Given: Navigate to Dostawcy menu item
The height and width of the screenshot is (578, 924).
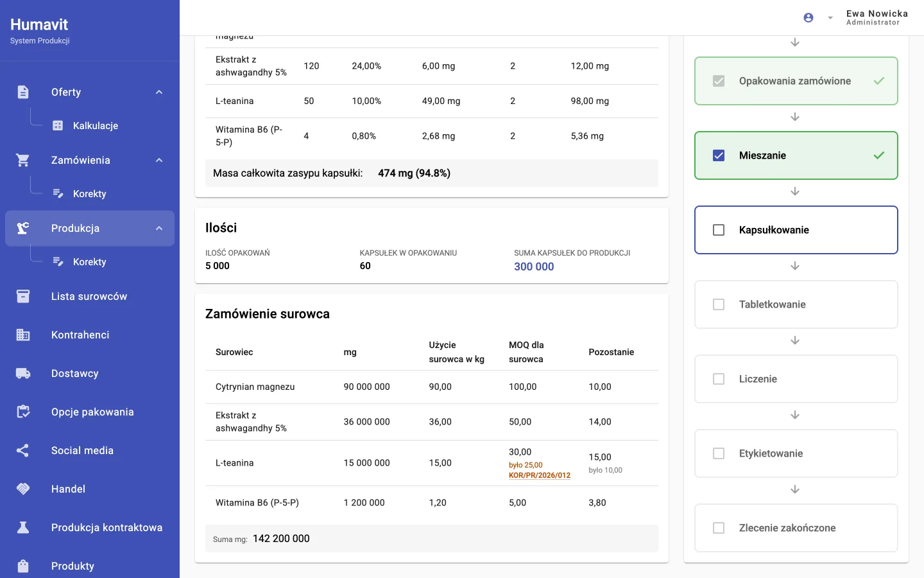Looking at the screenshot, I should click(90, 373).
